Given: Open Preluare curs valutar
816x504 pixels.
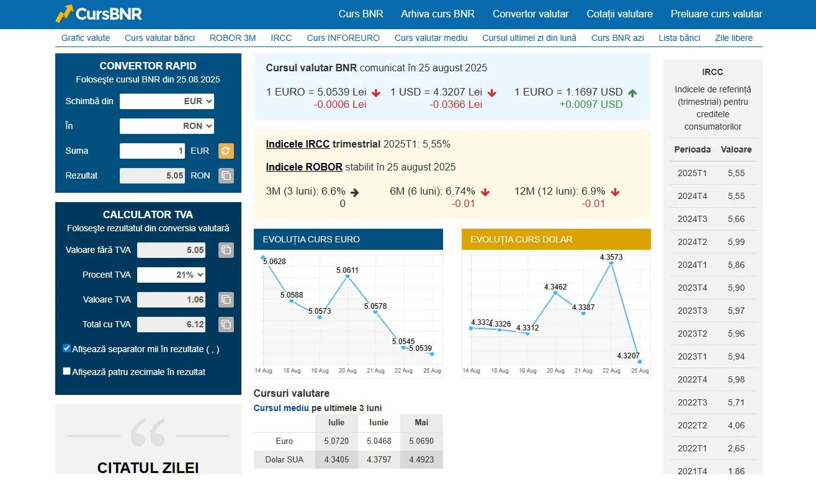Looking at the screenshot, I should [x=717, y=14].
